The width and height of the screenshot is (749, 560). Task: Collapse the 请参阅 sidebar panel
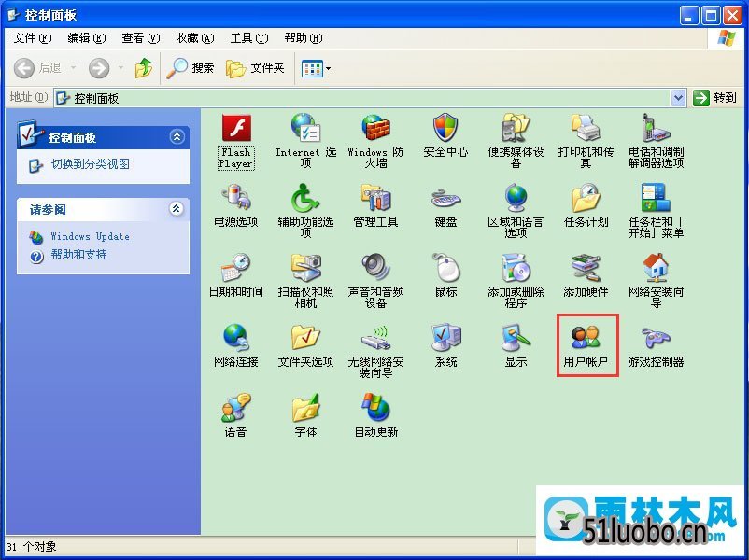177,209
